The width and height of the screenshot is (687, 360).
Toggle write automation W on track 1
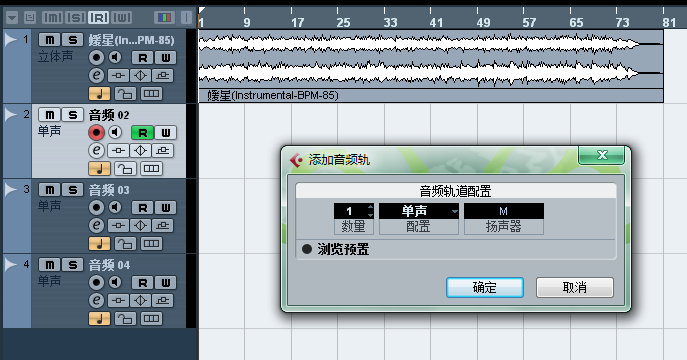pyautogui.click(x=166, y=57)
